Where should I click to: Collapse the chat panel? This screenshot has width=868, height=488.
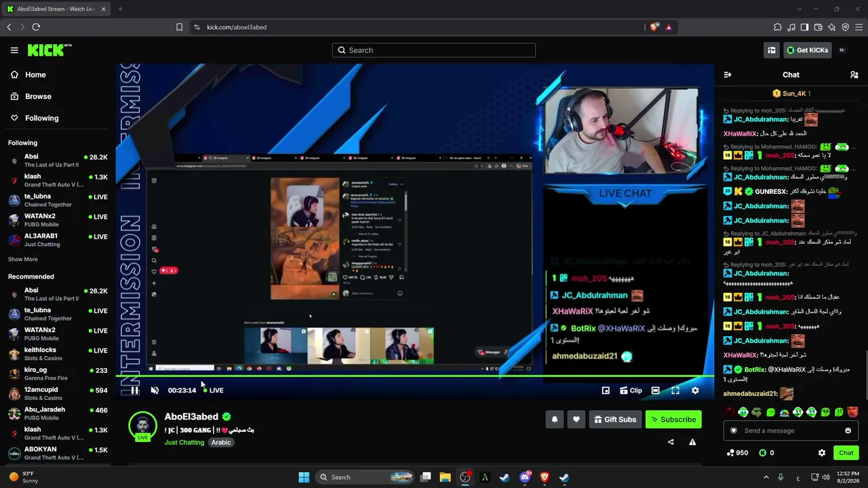[728, 75]
